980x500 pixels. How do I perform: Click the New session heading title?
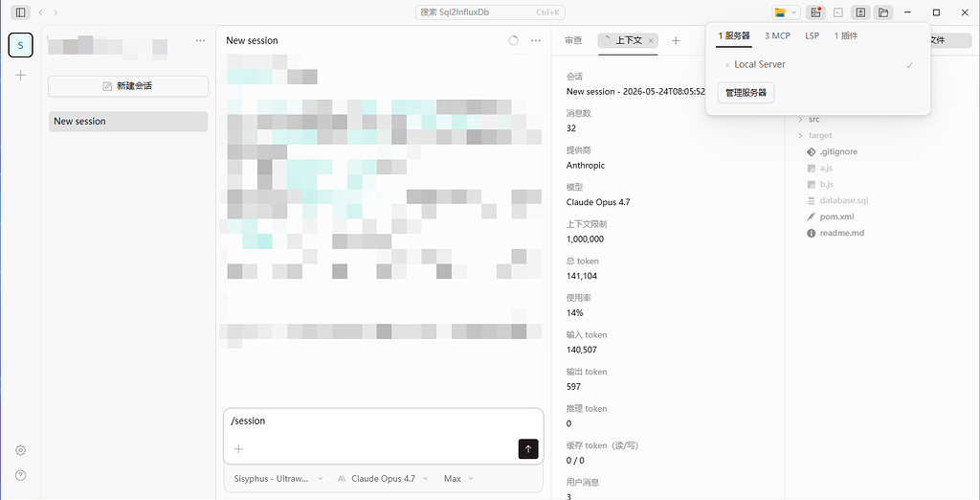[252, 40]
